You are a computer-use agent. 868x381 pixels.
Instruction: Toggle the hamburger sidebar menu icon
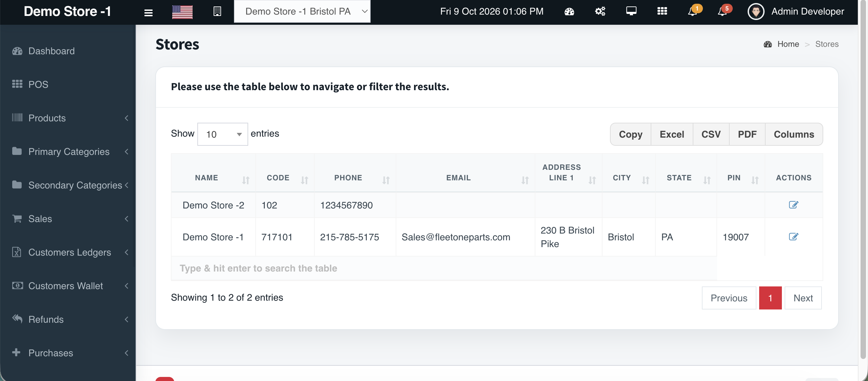click(x=148, y=13)
